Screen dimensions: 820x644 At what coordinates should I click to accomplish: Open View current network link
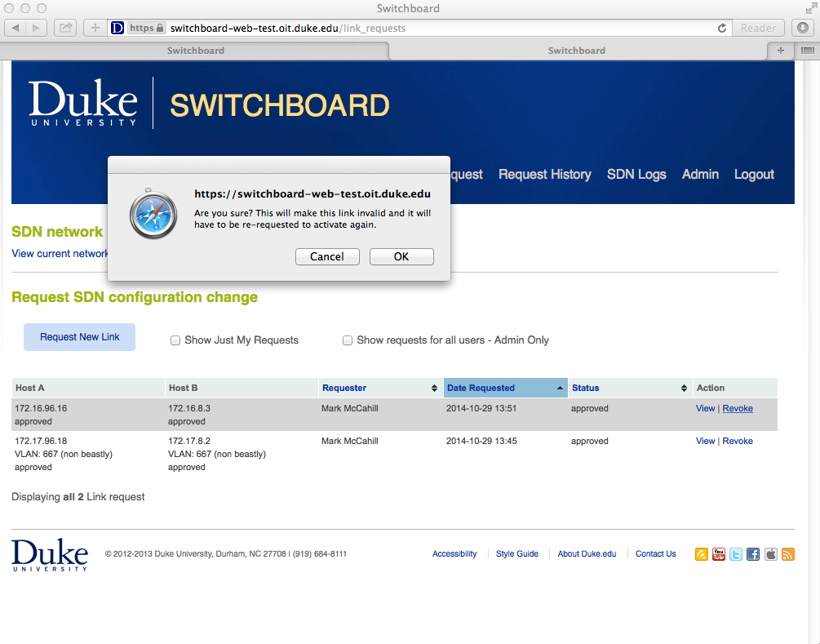click(x=60, y=253)
